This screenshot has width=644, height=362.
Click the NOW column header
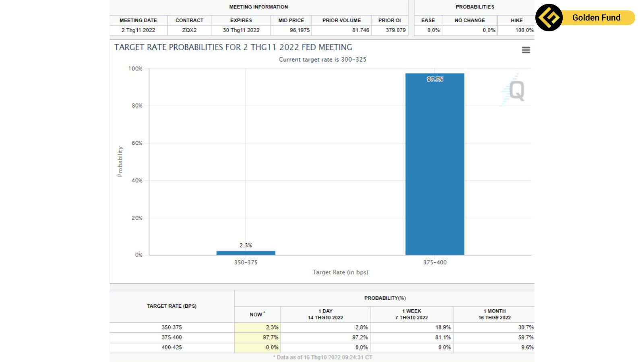pos(257,314)
